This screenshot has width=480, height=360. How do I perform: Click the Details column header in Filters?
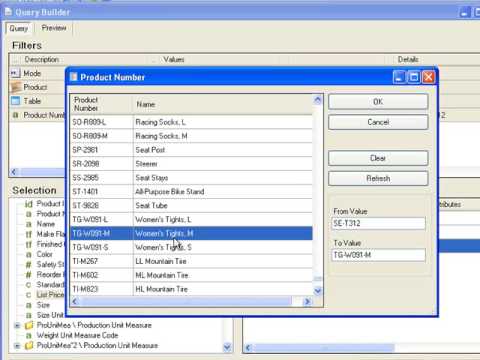click(x=408, y=60)
